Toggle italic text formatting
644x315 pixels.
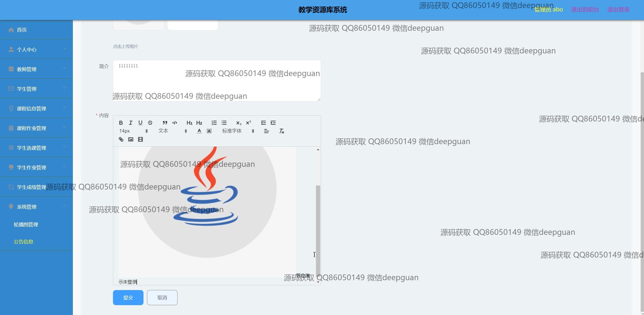(131, 123)
